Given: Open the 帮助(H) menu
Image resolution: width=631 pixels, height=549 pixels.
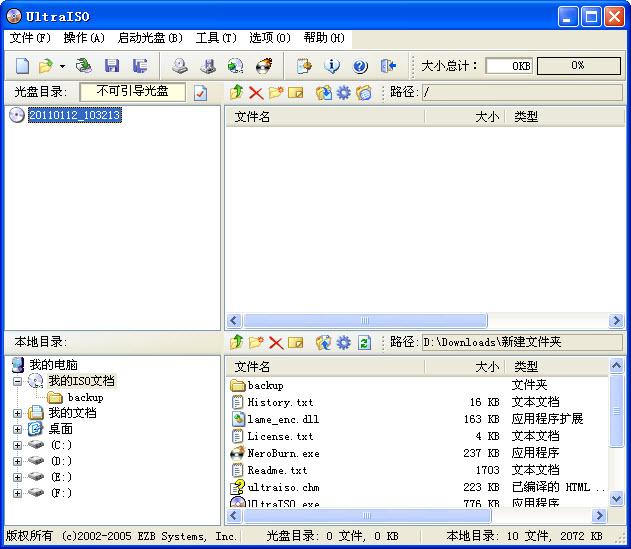Looking at the screenshot, I should point(324,38).
